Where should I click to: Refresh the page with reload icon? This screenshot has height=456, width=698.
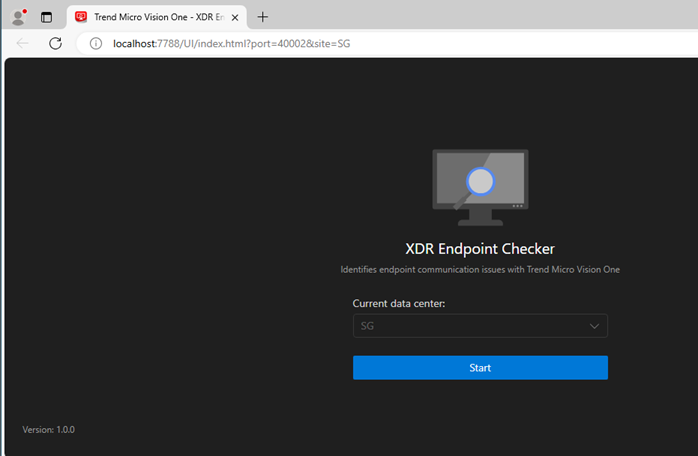(56, 44)
